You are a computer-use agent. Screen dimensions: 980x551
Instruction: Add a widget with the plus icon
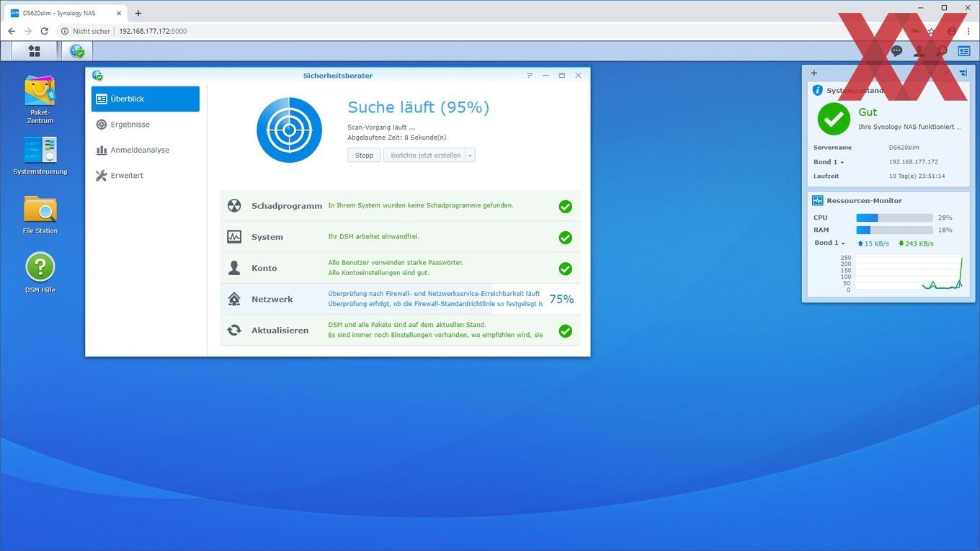(814, 73)
